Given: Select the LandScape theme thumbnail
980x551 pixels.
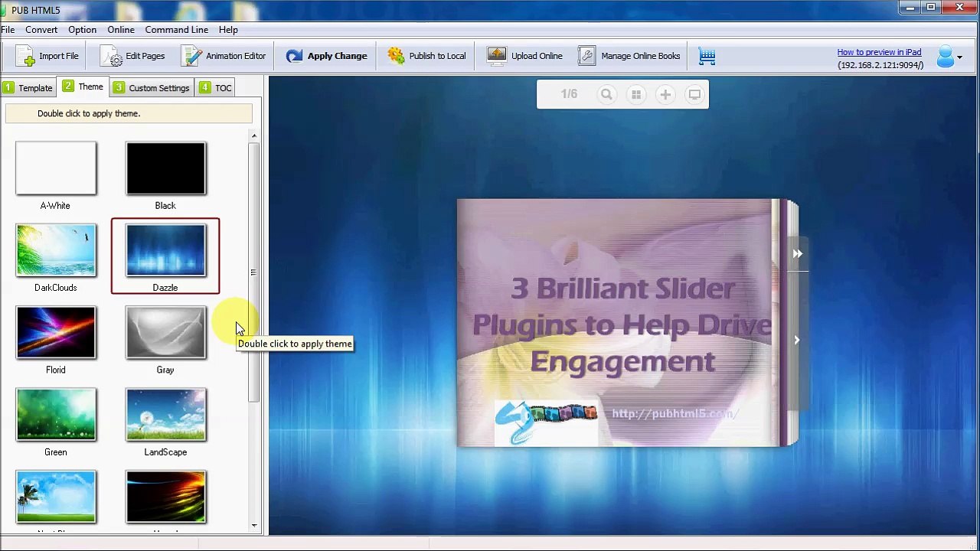Looking at the screenshot, I should click(165, 415).
